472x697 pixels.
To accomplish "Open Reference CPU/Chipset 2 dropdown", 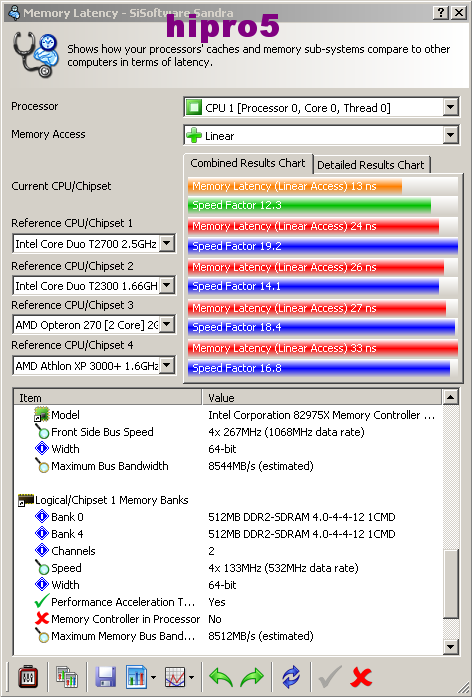I will [167, 285].
